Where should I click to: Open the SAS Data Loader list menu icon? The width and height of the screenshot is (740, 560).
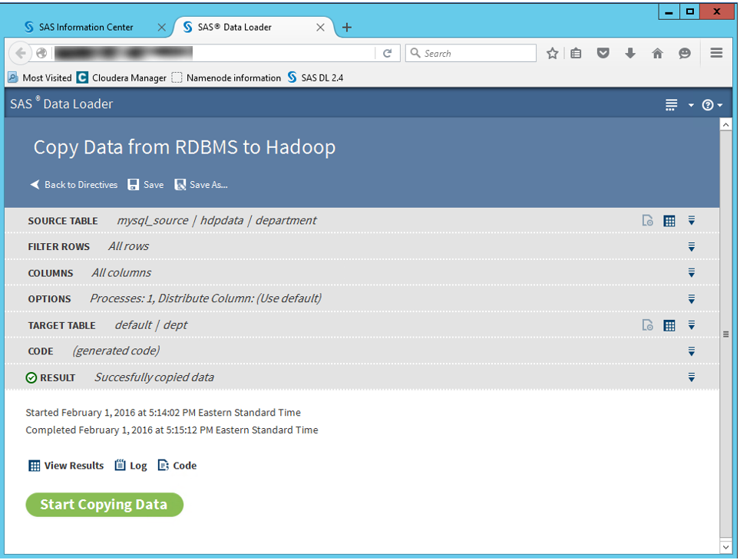click(671, 105)
